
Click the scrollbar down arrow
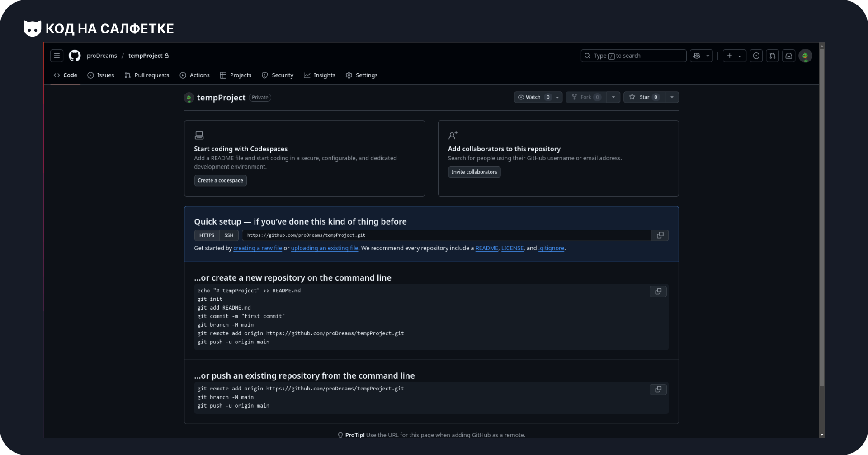click(822, 435)
